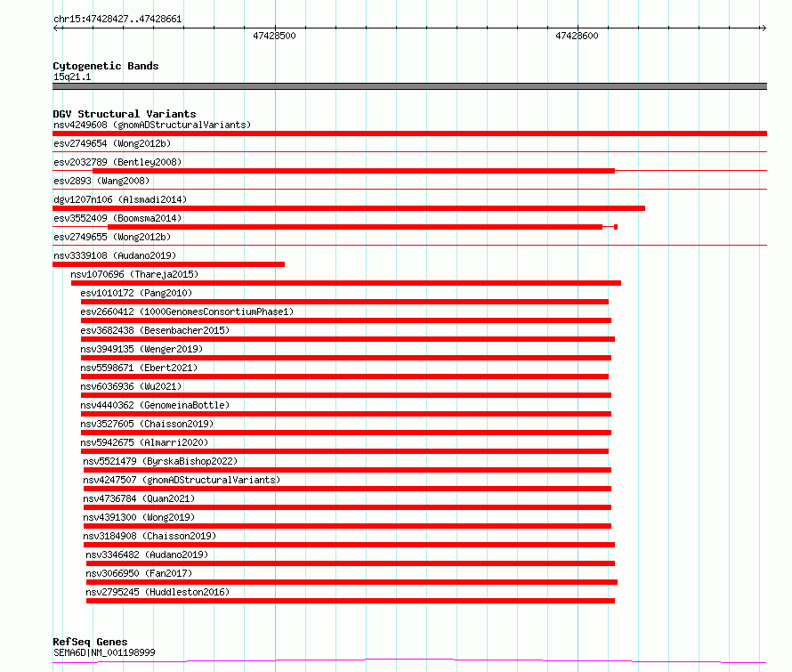
Task: Click the gray 15q21.1 cytogenetic band bar
Action: point(409,86)
